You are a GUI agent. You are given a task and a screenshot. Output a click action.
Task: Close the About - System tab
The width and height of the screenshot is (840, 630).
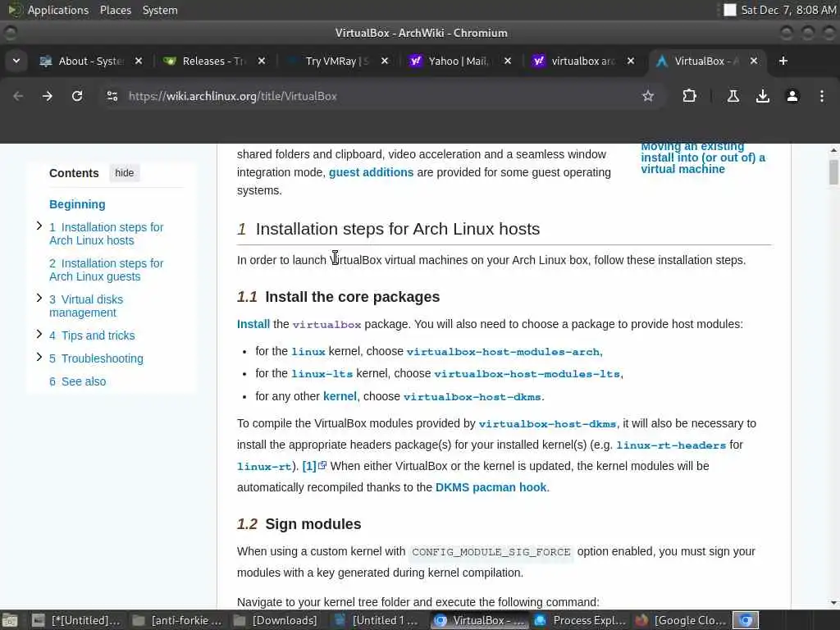138,61
